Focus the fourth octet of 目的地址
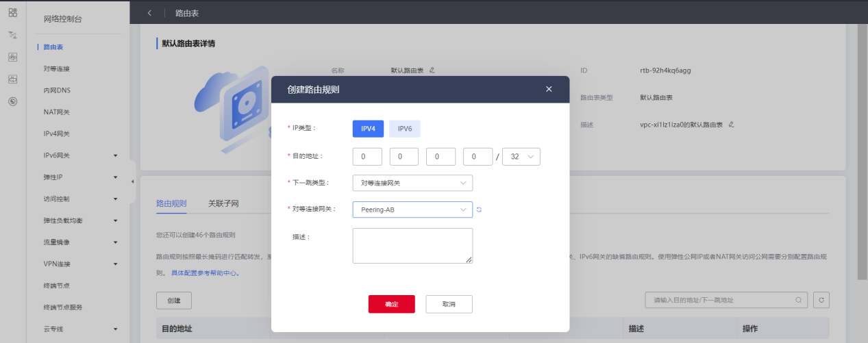Viewport: 868px width, 343px height. tap(478, 157)
